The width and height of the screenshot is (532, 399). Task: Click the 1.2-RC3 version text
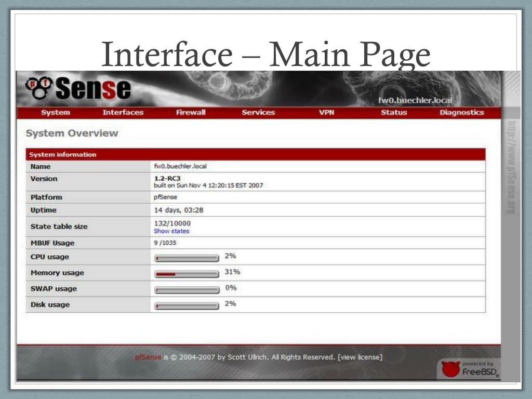[x=167, y=179]
